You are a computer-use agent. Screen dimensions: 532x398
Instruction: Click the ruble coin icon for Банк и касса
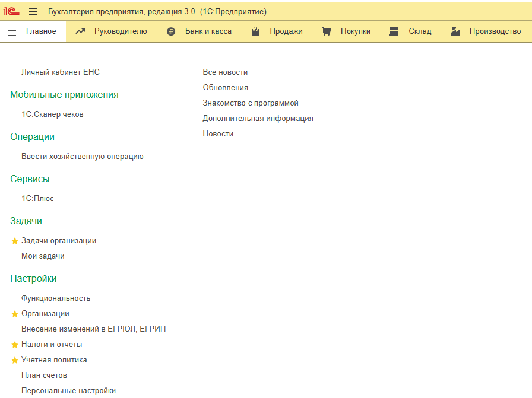171,31
